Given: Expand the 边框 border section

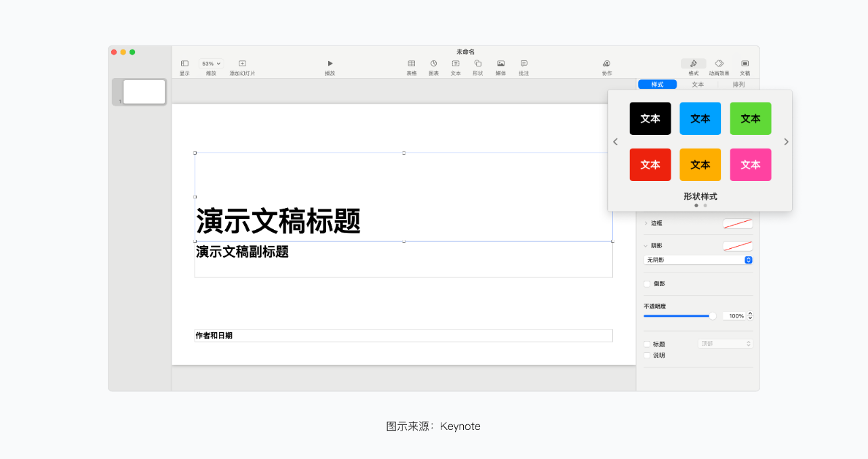Looking at the screenshot, I should [646, 223].
